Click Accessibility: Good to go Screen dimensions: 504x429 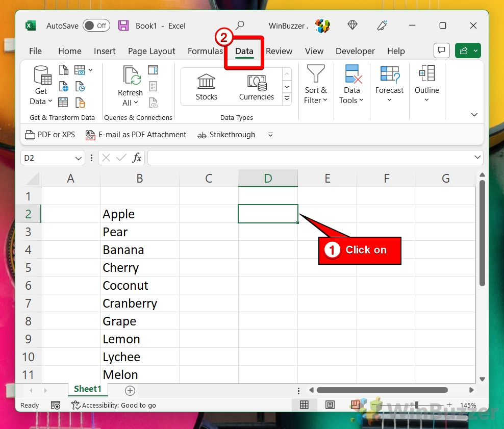pyautogui.click(x=114, y=405)
